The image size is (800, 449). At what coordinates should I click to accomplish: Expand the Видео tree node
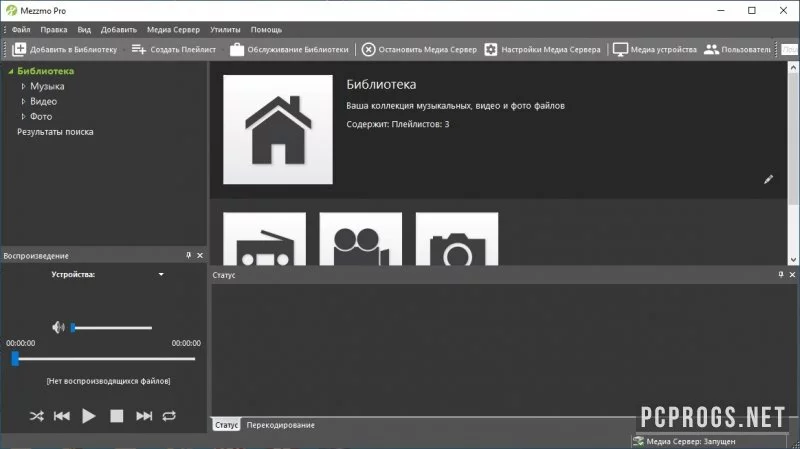click(23, 102)
